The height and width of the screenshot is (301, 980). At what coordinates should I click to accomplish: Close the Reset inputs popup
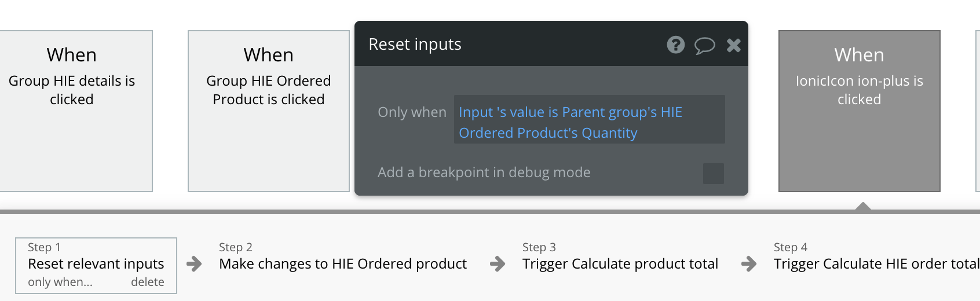coord(733,45)
